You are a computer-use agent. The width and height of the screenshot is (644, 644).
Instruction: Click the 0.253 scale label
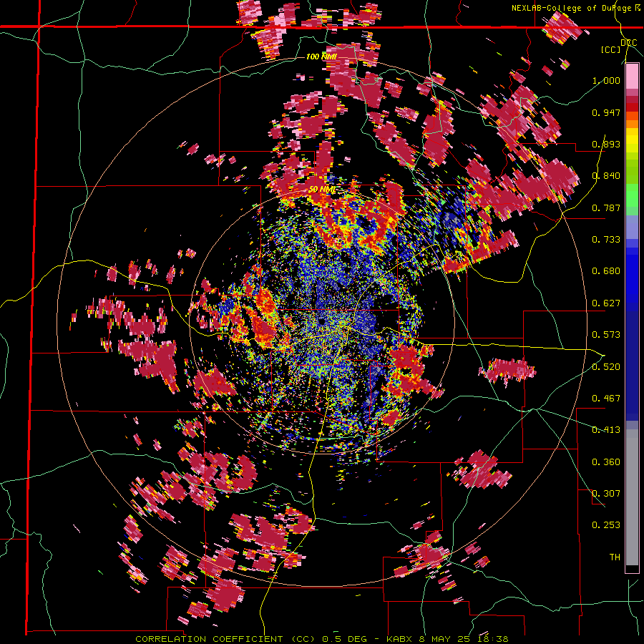pyautogui.click(x=606, y=525)
